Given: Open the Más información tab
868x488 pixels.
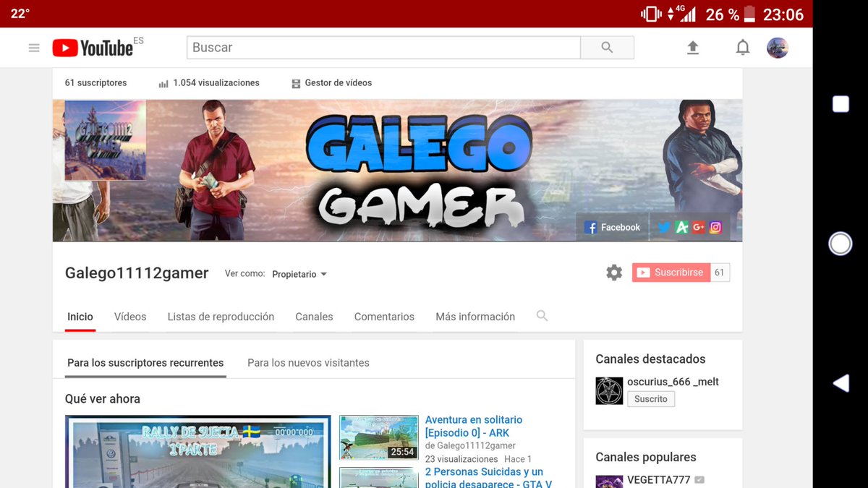Looking at the screenshot, I should pos(475,317).
